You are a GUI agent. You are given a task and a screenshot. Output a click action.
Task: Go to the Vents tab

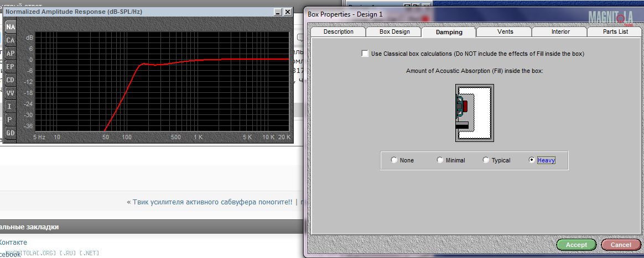505,32
